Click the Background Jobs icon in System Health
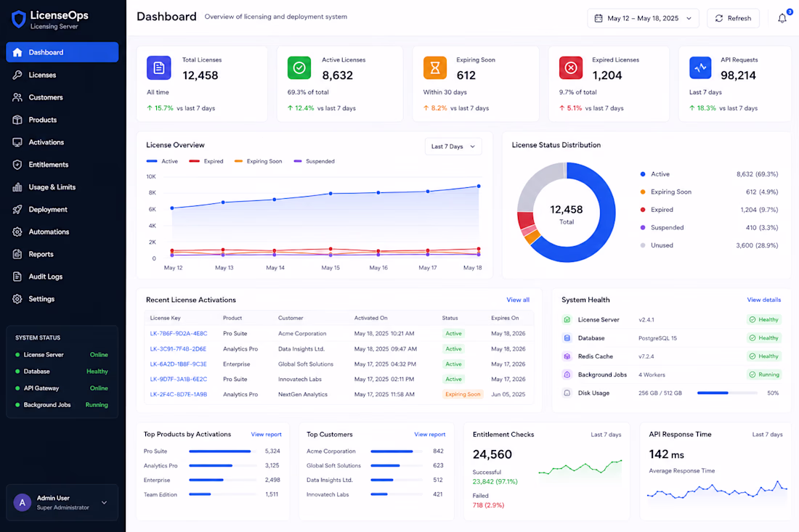The width and height of the screenshot is (799, 532). [567, 375]
